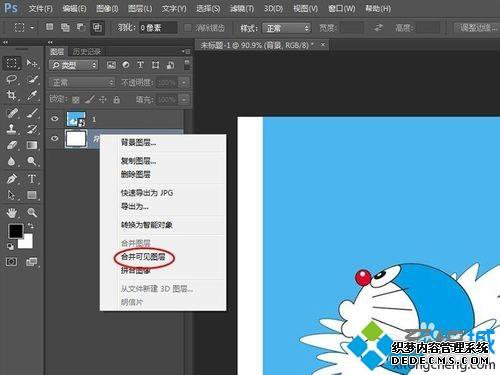Hide the background layer eye icon

click(x=55, y=138)
